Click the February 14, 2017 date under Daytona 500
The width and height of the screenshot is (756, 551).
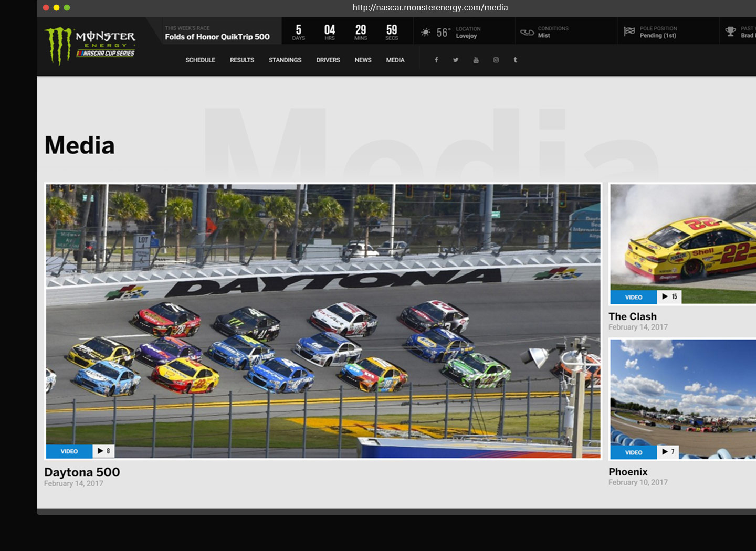click(x=73, y=484)
